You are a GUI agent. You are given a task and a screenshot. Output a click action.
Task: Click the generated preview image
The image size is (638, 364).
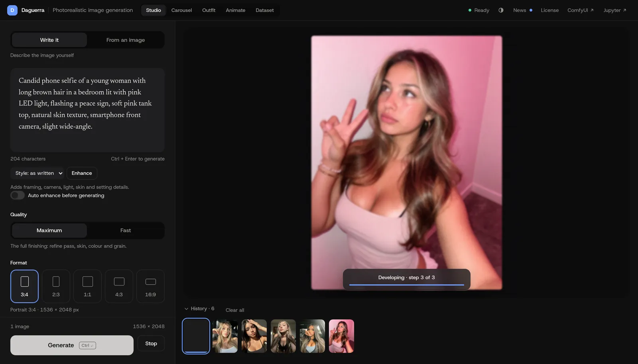click(x=407, y=162)
